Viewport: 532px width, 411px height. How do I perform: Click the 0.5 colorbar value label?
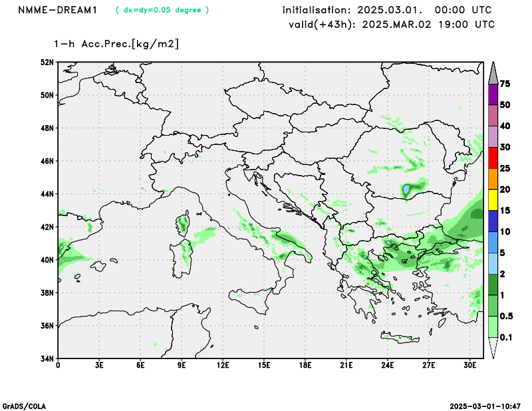[506, 317]
